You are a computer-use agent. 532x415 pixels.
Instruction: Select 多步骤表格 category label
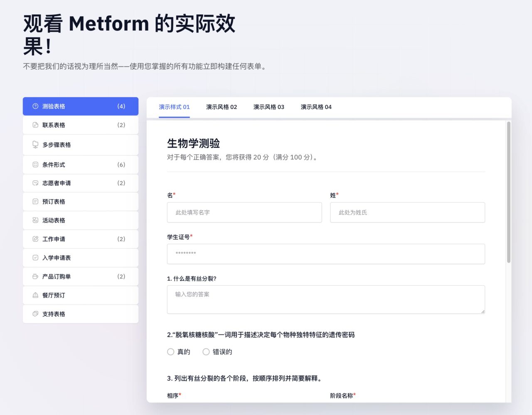(57, 145)
